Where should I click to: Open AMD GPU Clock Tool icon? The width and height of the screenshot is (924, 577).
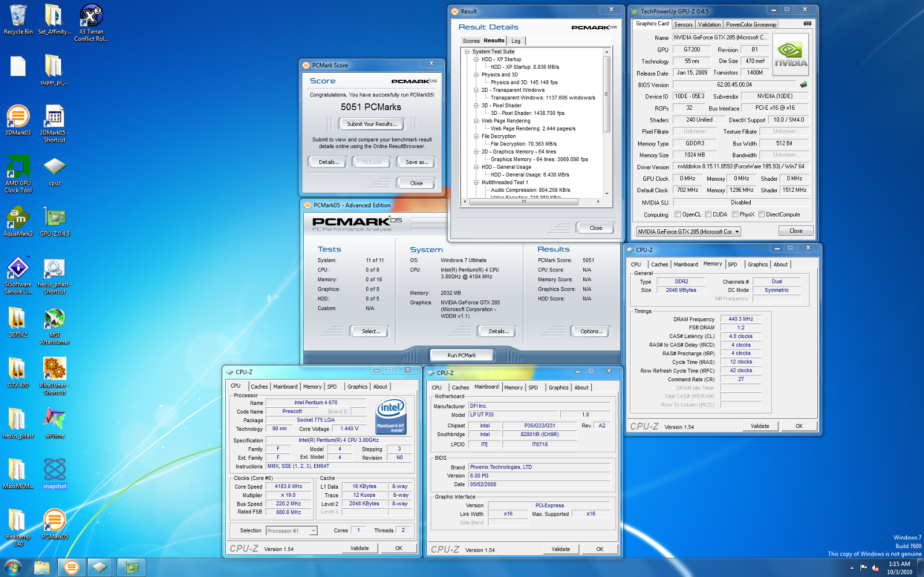tap(18, 174)
